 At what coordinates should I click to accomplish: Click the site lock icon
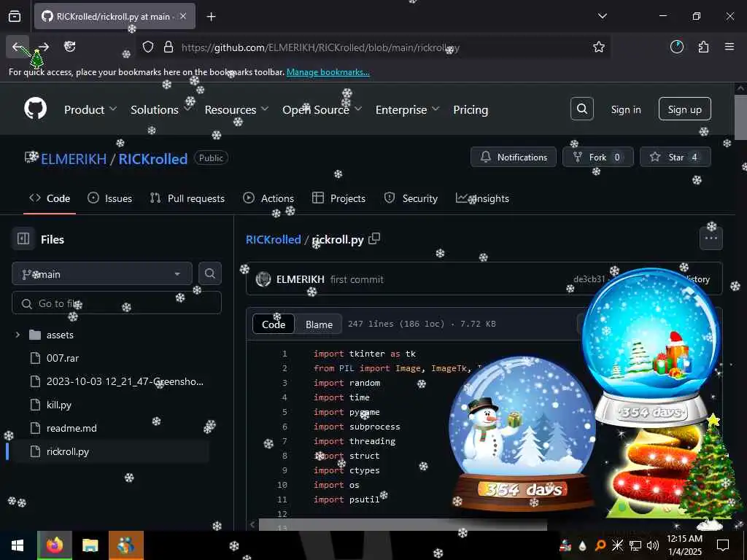click(x=169, y=47)
